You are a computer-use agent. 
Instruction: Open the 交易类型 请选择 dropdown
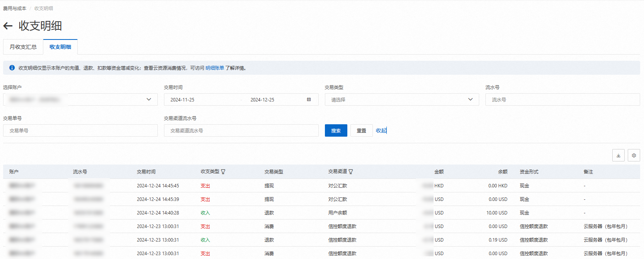[402, 99]
